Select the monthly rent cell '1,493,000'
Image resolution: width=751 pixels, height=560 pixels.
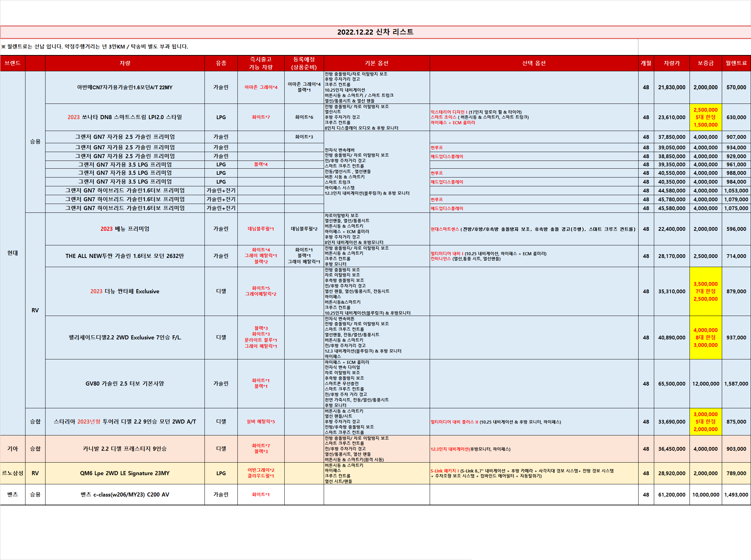736,494
